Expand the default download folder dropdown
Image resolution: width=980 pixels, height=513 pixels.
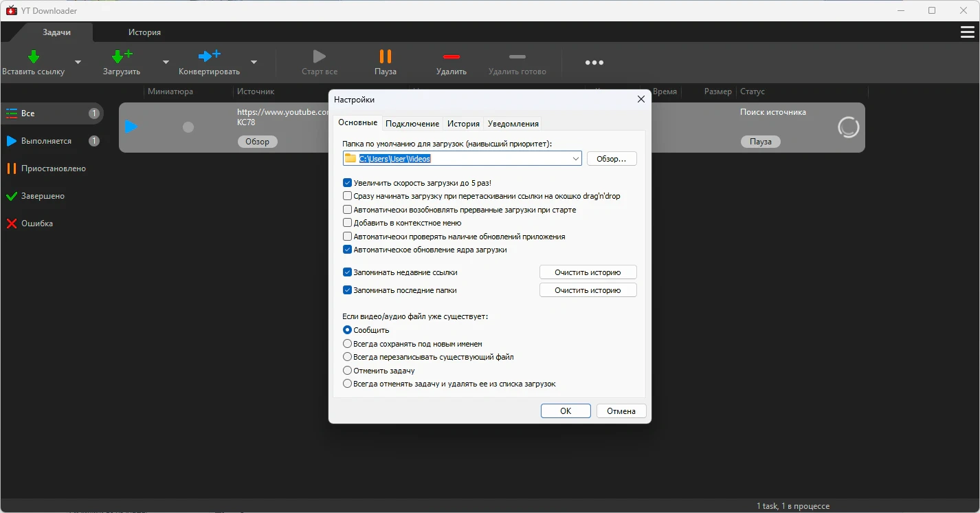click(x=575, y=159)
